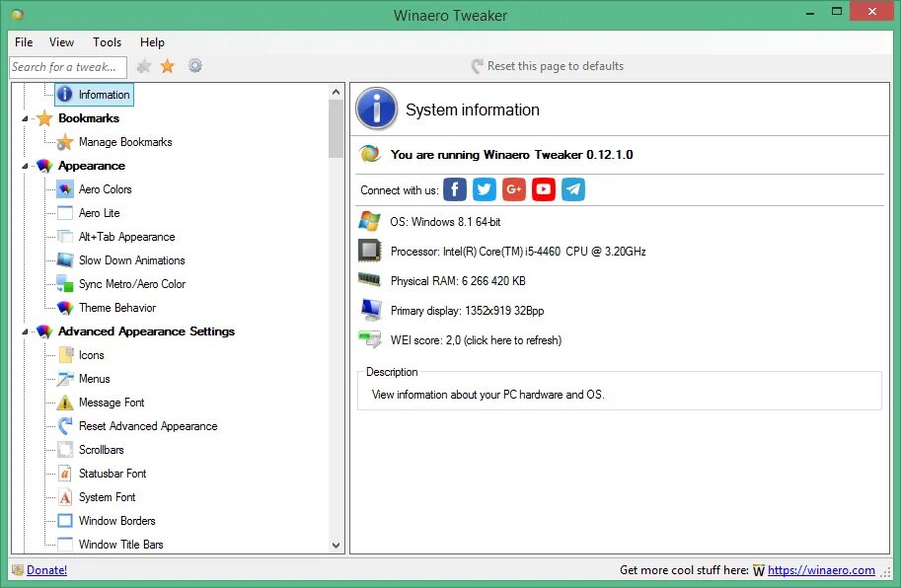Viewport: 901px width, 588px height.
Task: Click the WEI score refresh icon
Action: (x=369, y=339)
